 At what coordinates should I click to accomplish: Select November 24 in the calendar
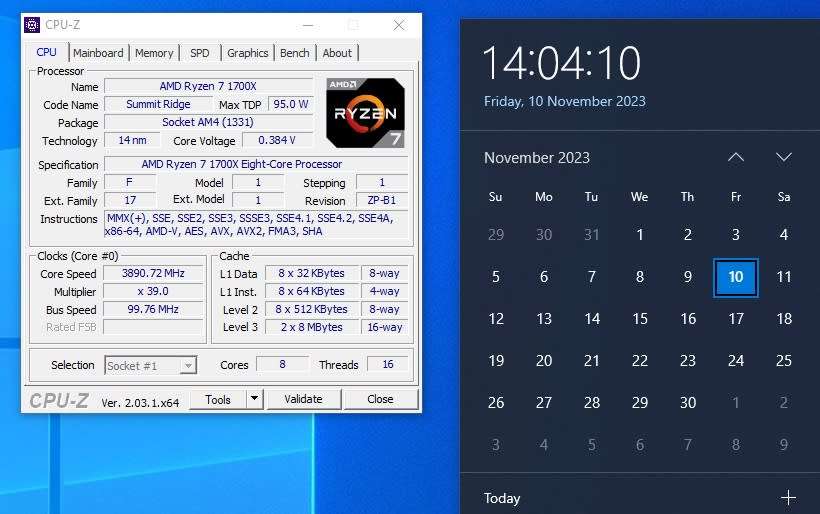(x=736, y=360)
